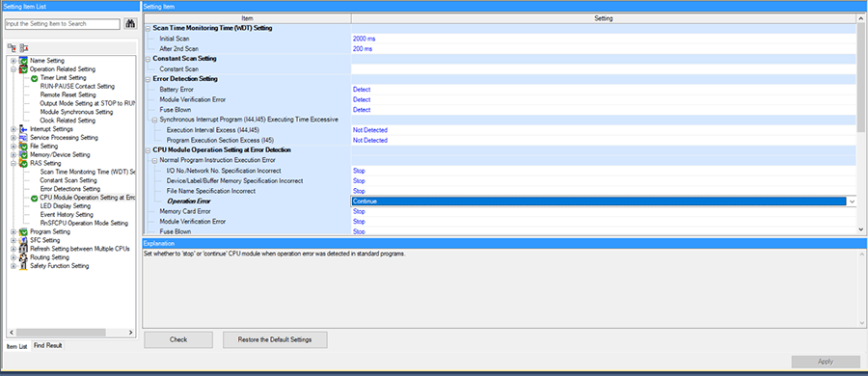868x376 pixels.
Task: Select Clock Related Setting in tree
Action: pos(68,121)
